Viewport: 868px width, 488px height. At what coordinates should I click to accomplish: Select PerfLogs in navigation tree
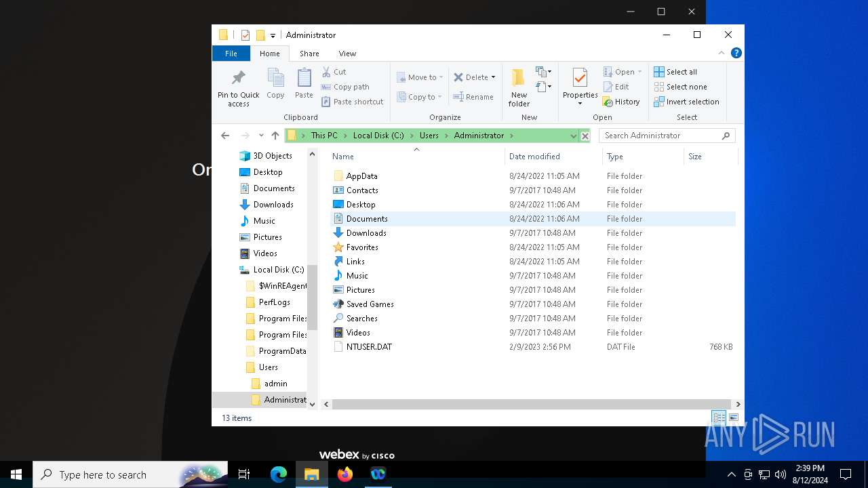click(x=268, y=302)
